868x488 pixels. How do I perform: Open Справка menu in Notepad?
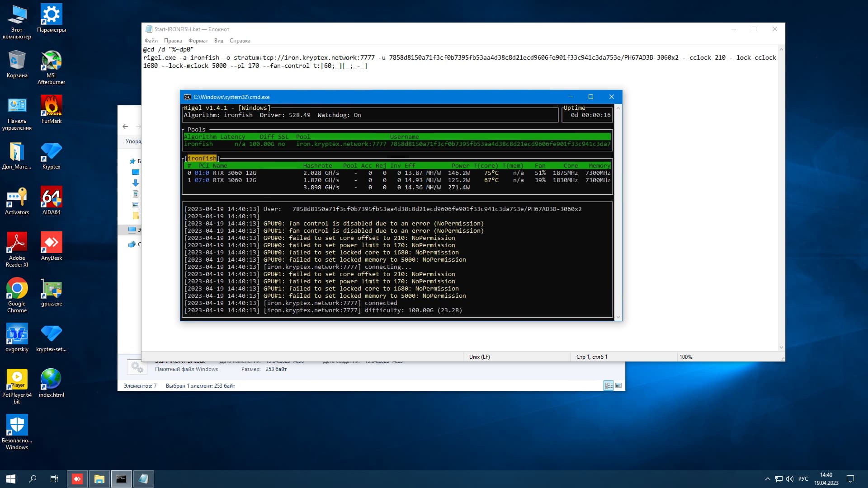[x=240, y=41]
